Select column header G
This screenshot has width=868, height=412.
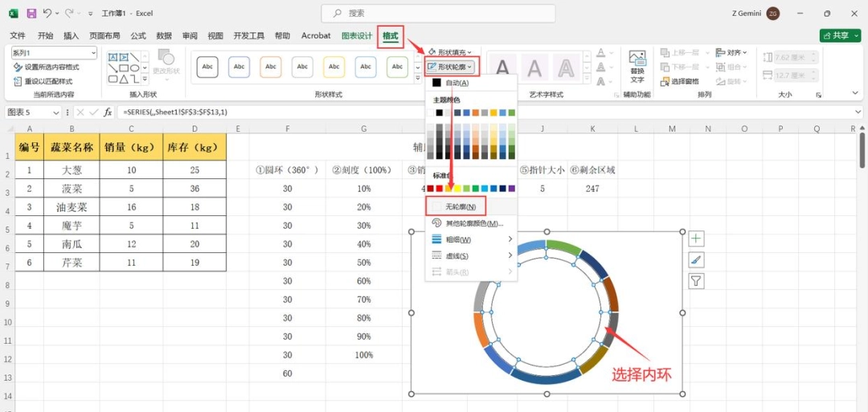(x=364, y=128)
